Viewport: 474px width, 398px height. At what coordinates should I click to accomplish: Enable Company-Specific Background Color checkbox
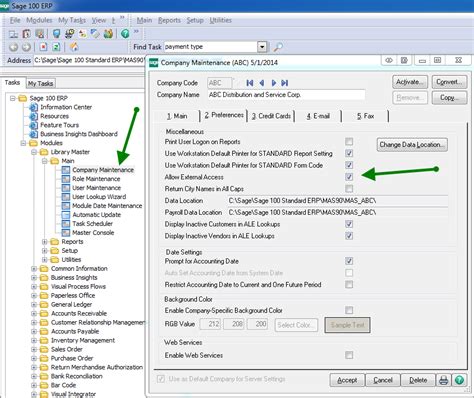tap(349, 310)
